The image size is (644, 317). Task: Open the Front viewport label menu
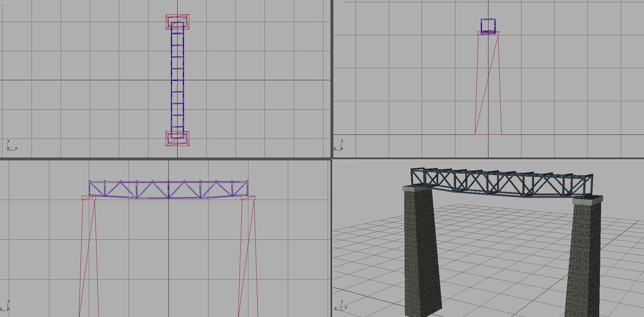pyautogui.click(x=339, y=3)
